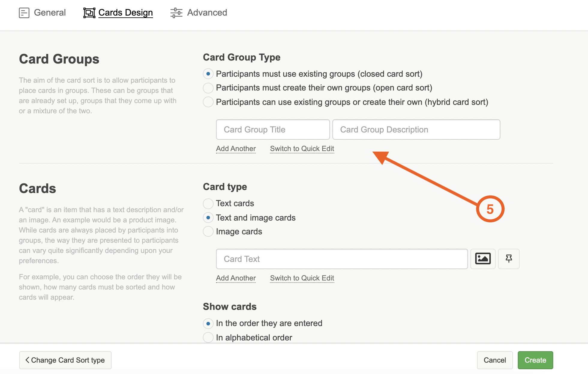Click the add image icon for card

[483, 259]
